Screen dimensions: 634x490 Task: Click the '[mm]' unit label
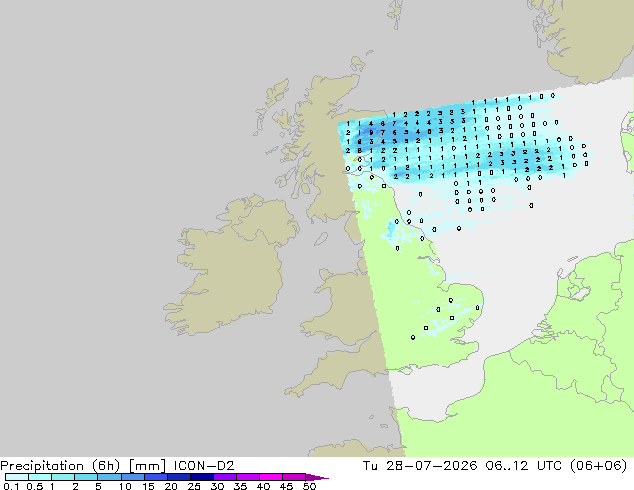pyautogui.click(x=147, y=466)
